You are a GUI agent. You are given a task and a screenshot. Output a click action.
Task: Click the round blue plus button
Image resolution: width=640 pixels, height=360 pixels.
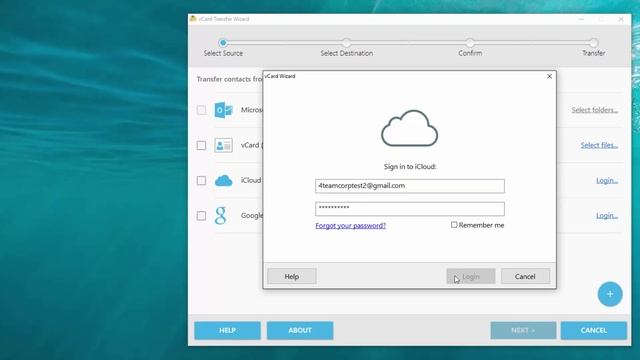pyautogui.click(x=610, y=294)
